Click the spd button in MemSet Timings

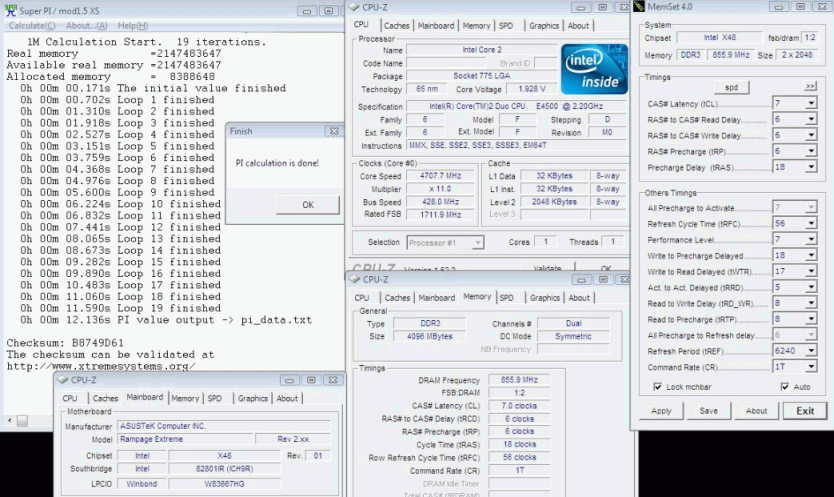pyautogui.click(x=731, y=87)
